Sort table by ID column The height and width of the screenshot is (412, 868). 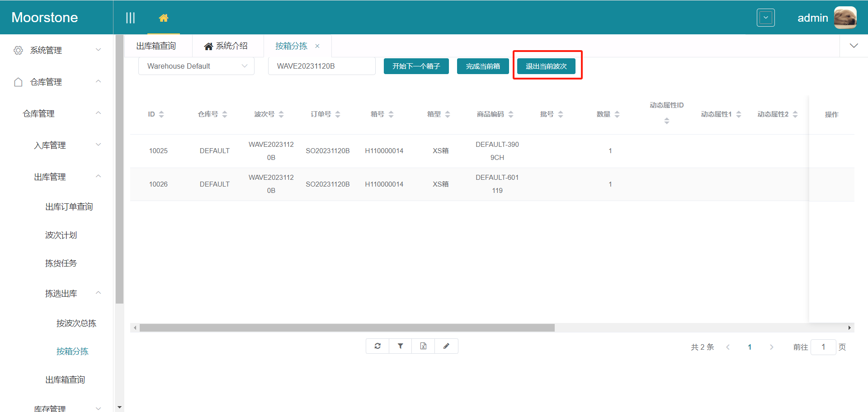point(161,114)
